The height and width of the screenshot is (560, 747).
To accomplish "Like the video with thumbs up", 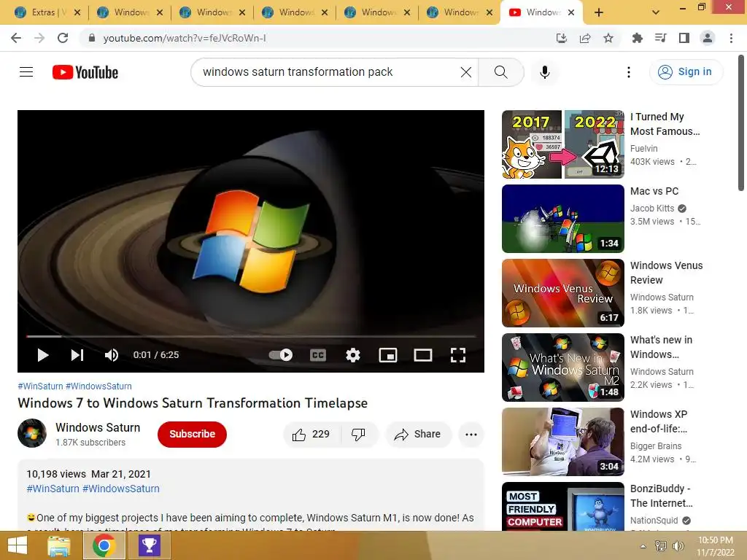I will tap(311, 435).
